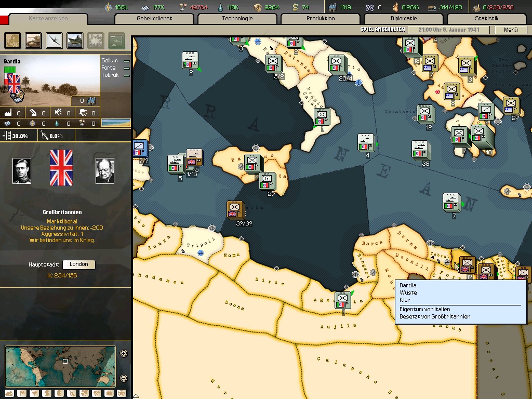Select the naval units warship icon
The width and height of the screenshot is (532, 399).
coord(75,40)
